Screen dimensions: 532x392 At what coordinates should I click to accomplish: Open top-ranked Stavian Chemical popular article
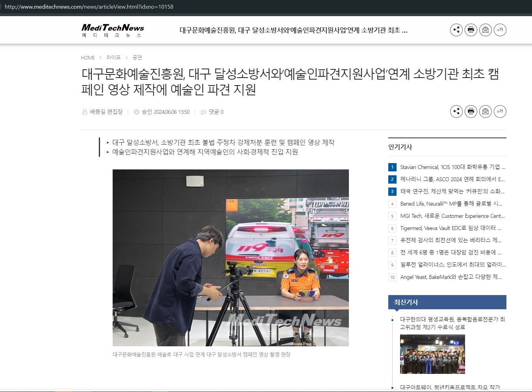452,167
